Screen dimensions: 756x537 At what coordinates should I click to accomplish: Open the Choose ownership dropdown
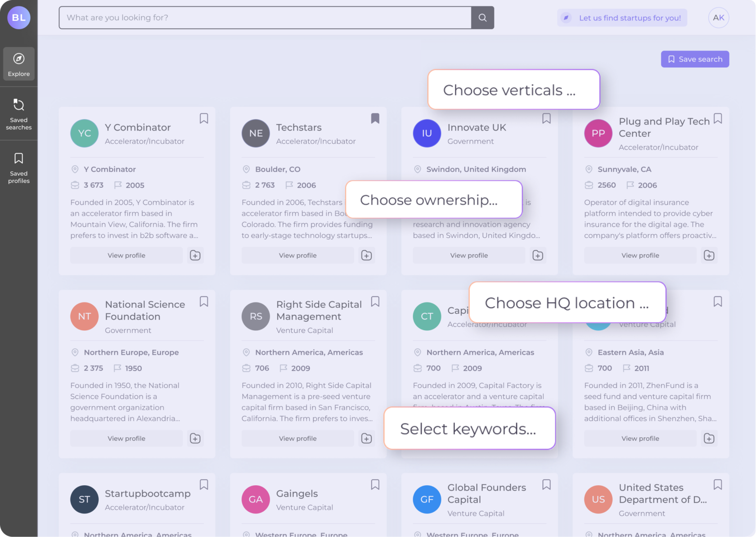pyautogui.click(x=434, y=199)
